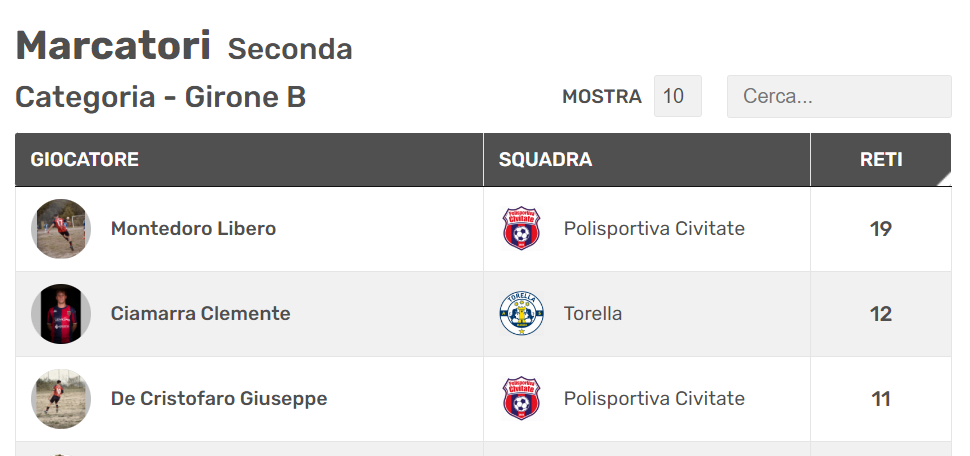Open Polisportiva Civitate link in third row
Viewport: 970px width, 456px height.
tap(654, 398)
